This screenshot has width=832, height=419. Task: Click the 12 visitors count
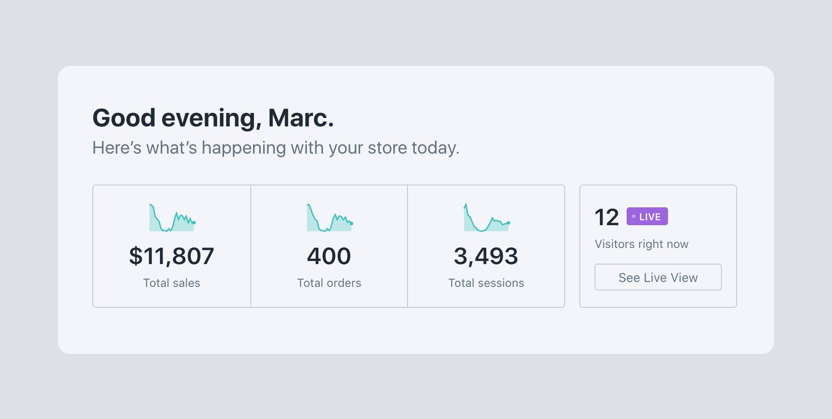point(607,217)
